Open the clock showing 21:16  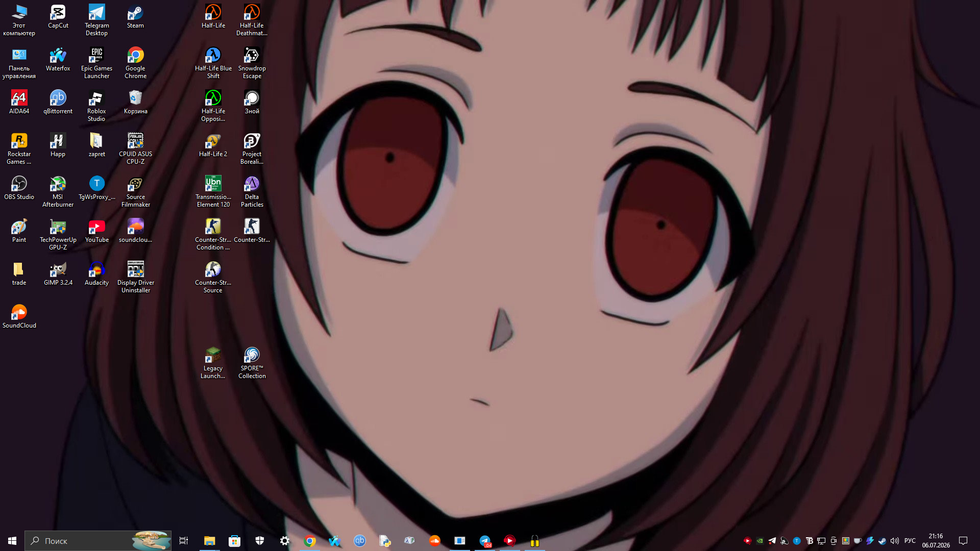[x=936, y=541]
